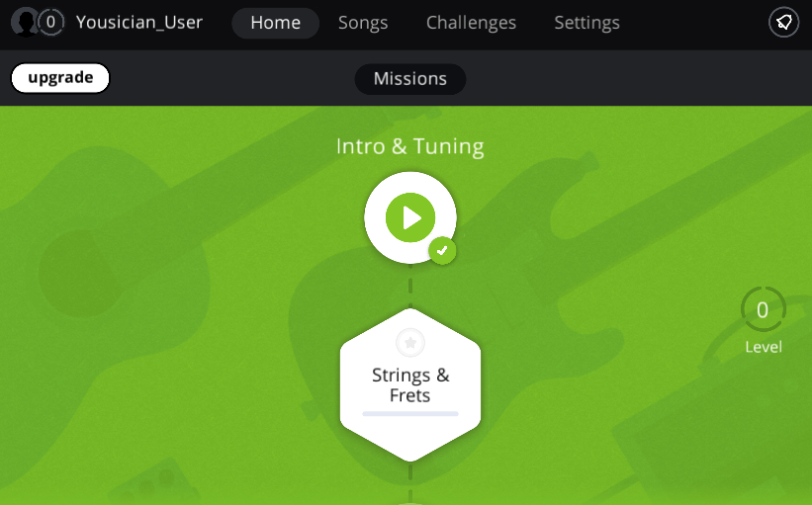Click the user profile avatar icon
This screenshot has height=505, width=812.
coord(24,22)
